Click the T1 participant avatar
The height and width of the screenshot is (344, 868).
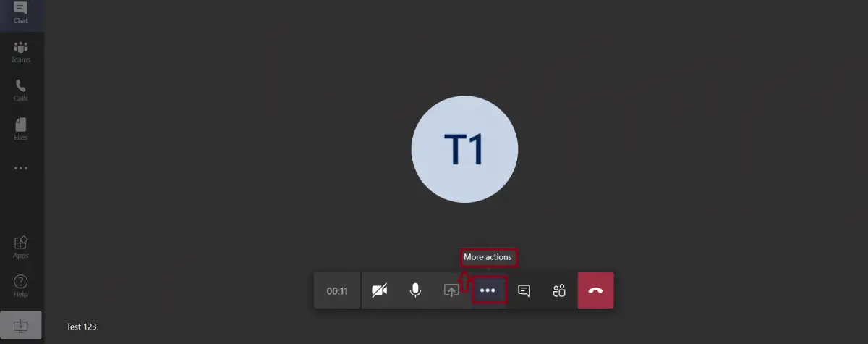point(464,148)
